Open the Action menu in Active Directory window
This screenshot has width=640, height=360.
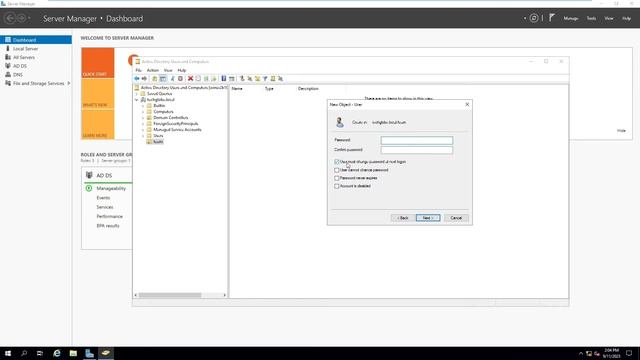(x=153, y=70)
